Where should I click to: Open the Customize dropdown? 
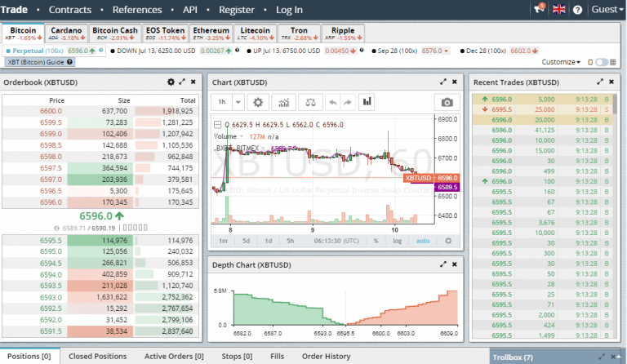coord(561,62)
